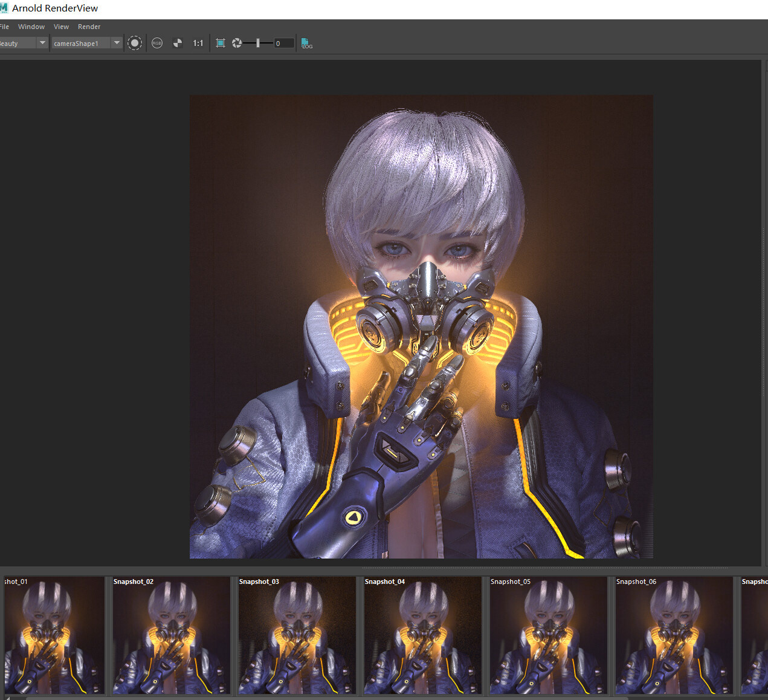768x700 pixels.
Task: Toggle crop region icon
Action: click(221, 43)
